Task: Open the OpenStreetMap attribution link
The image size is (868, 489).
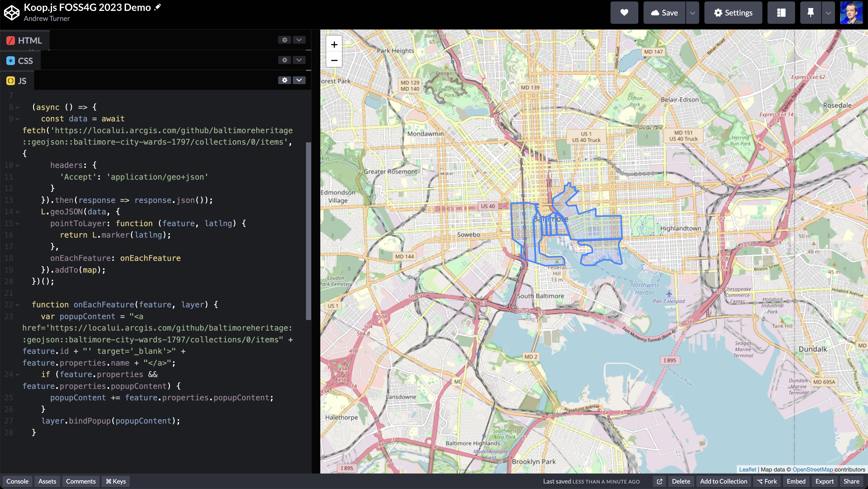Action: pyautogui.click(x=813, y=469)
